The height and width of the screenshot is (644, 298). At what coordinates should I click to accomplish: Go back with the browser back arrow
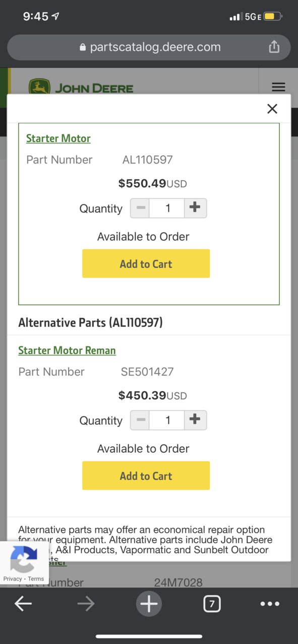click(23, 603)
